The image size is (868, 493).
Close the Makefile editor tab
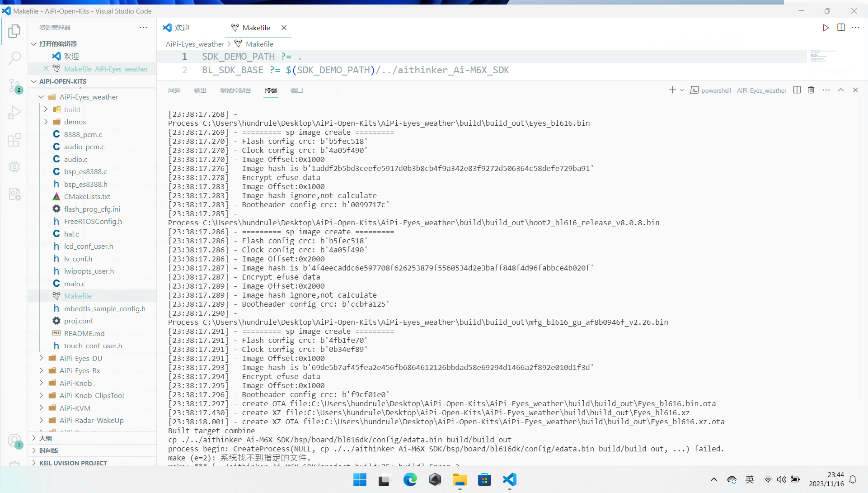(284, 28)
